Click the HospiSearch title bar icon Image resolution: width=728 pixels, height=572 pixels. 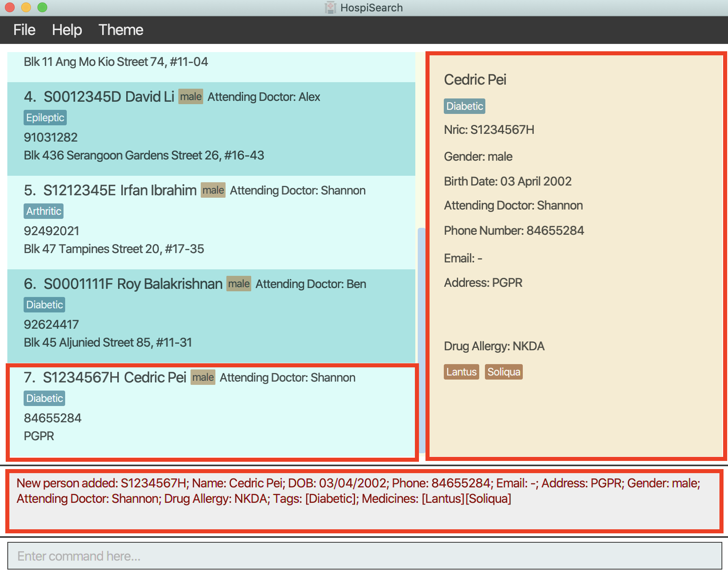pos(330,7)
